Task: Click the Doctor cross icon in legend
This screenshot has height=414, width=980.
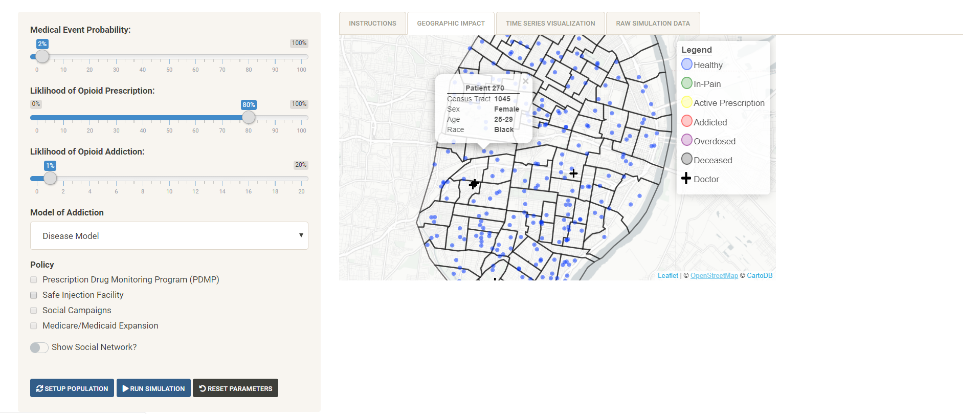Action: point(686,179)
